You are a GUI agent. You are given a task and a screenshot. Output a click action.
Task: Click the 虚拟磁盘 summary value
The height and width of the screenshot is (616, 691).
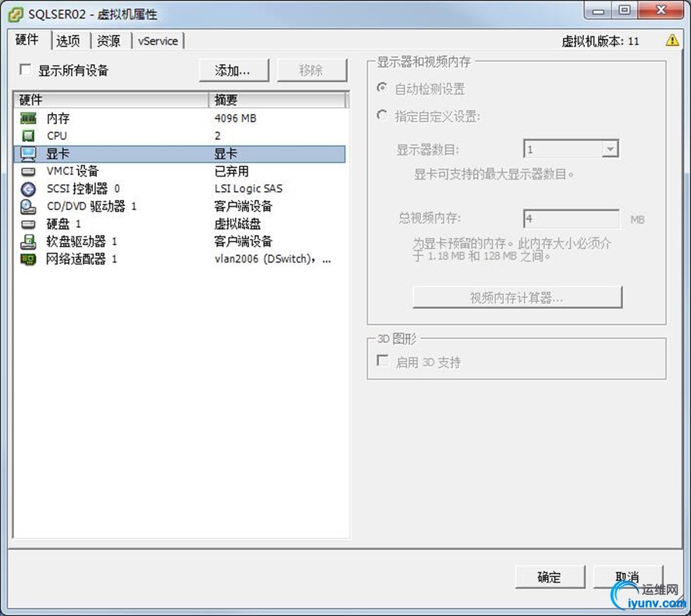[x=237, y=224]
